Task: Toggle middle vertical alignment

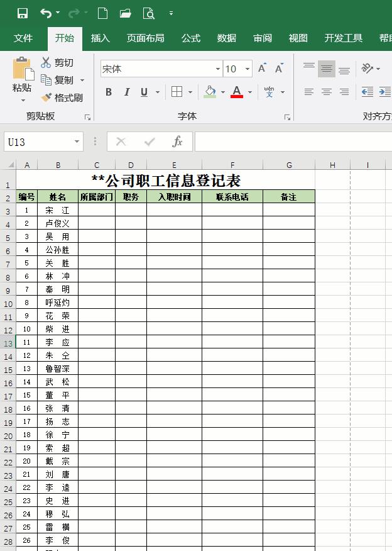Action: click(327, 68)
